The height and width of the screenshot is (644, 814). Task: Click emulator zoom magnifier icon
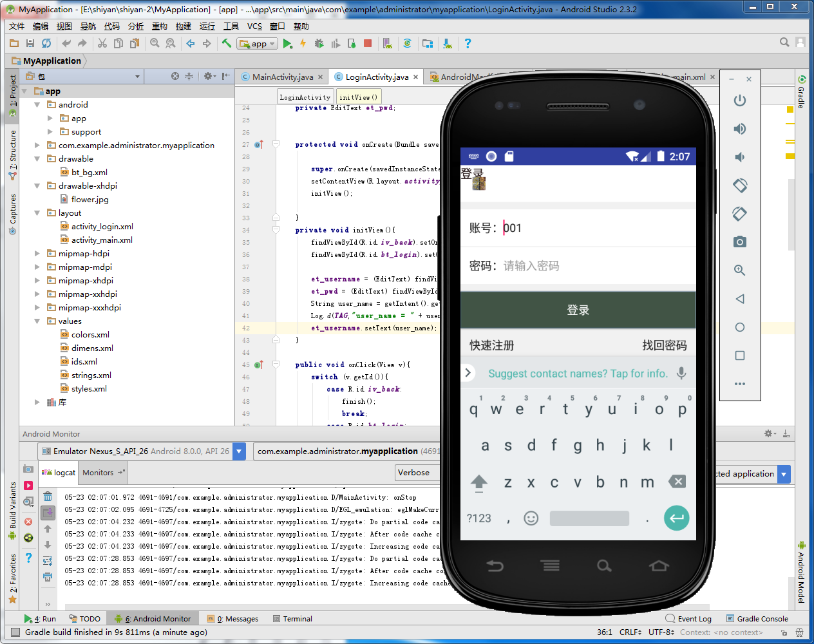coord(740,270)
